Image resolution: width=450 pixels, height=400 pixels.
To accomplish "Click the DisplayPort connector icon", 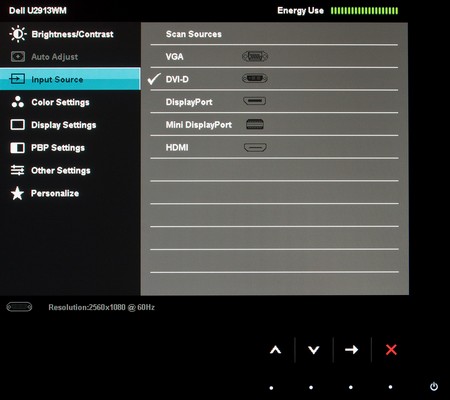I will click(x=254, y=101).
